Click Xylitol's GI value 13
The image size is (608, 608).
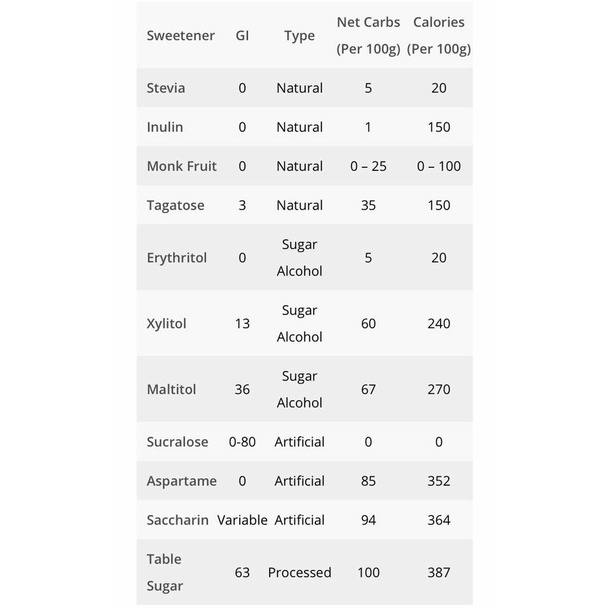point(242,324)
